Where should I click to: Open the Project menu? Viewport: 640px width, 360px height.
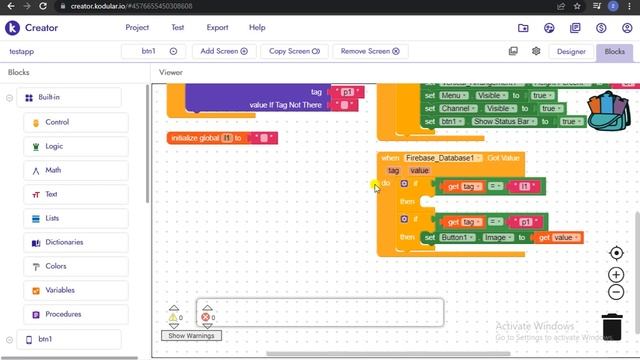pyautogui.click(x=137, y=27)
